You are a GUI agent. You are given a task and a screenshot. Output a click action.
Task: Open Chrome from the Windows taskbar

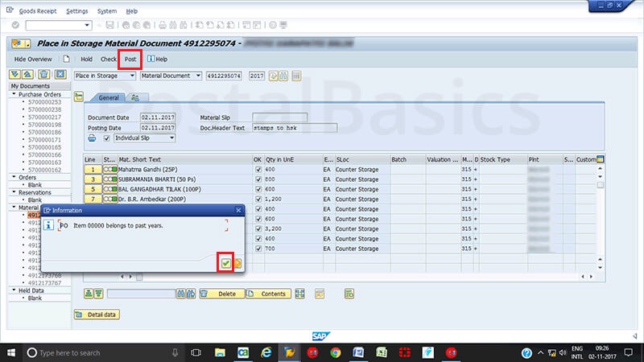pos(335,352)
